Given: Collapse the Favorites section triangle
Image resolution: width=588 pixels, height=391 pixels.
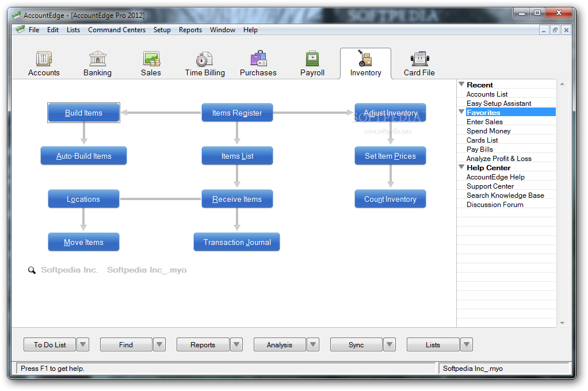Looking at the screenshot, I should 461,112.
